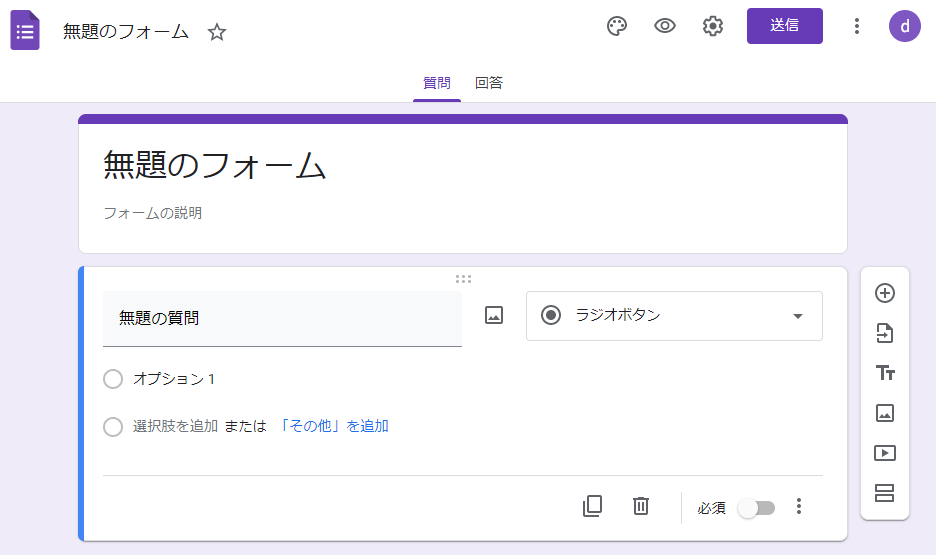Edit the form title 無題のフォーム in card
Screen dimensions: 936x555
click(215, 165)
